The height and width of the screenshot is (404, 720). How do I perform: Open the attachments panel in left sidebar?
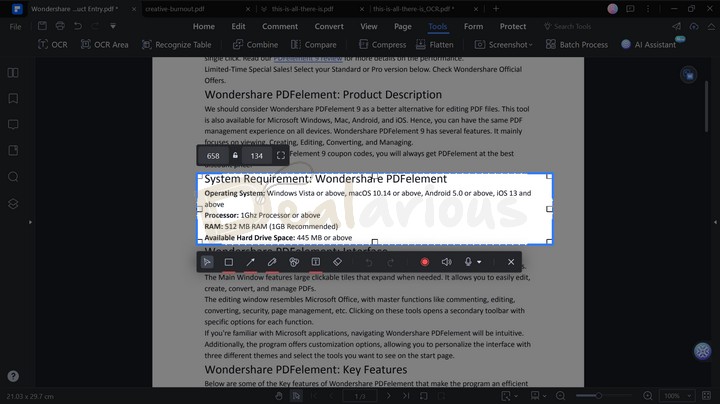[x=13, y=151]
